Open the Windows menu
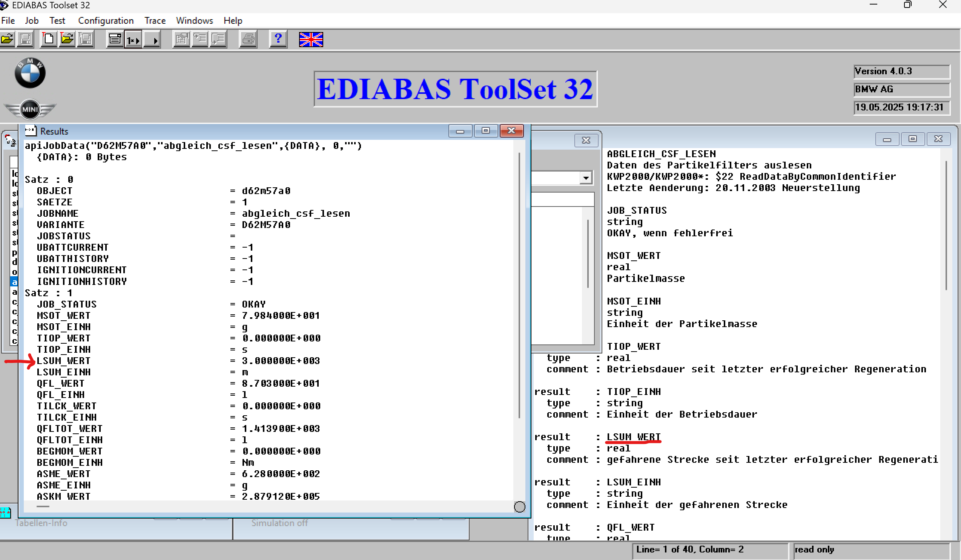The height and width of the screenshot is (560, 961). 195,21
